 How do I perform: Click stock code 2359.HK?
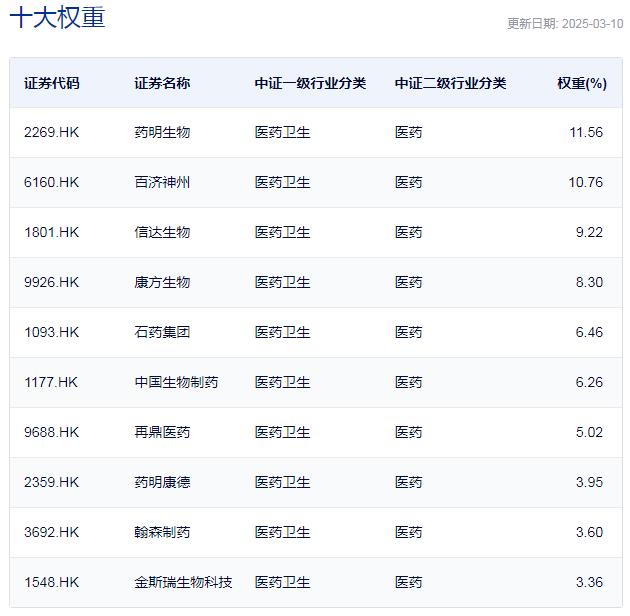[51, 482]
